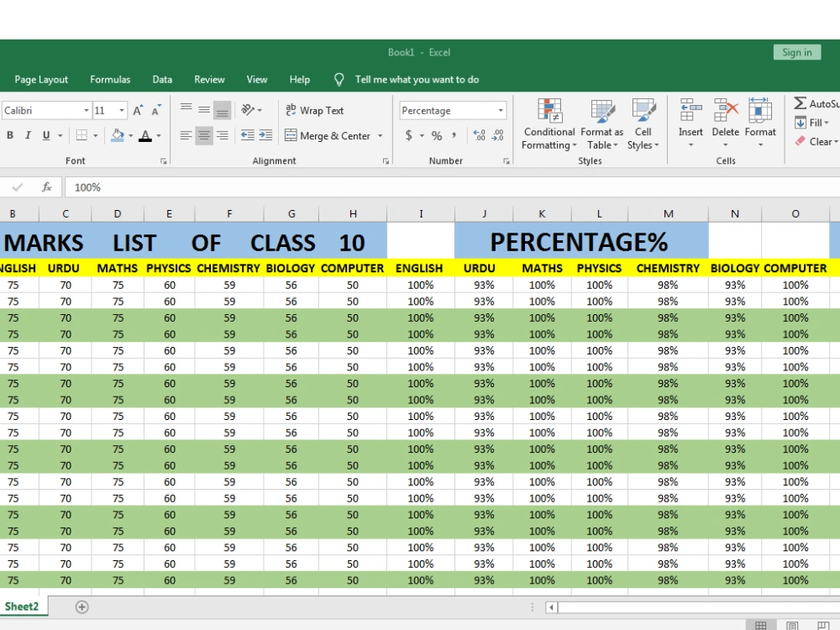
Task: Click the Sign in button
Action: (x=797, y=52)
